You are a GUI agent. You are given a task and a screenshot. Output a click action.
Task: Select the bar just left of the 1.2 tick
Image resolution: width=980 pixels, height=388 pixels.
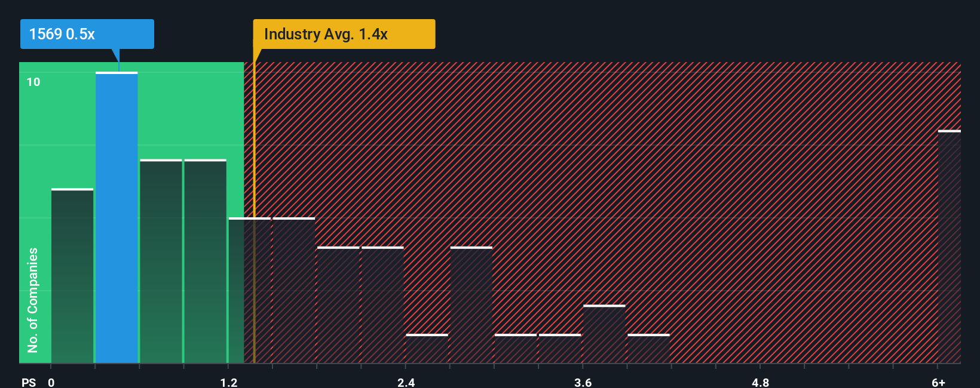point(206,261)
